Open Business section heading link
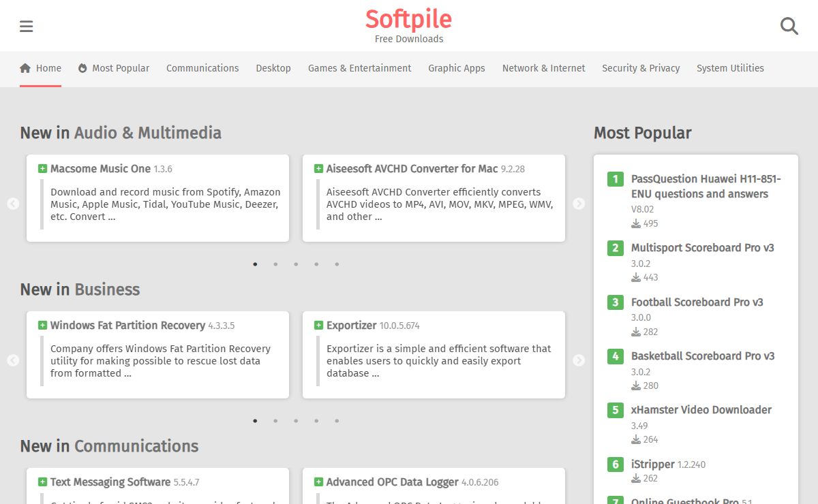 click(x=107, y=289)
